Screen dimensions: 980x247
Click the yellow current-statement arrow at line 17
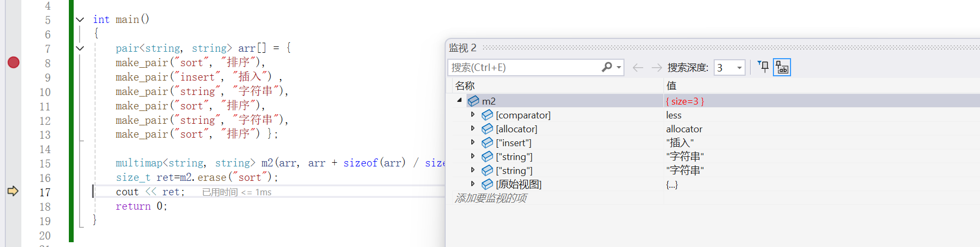13,191
